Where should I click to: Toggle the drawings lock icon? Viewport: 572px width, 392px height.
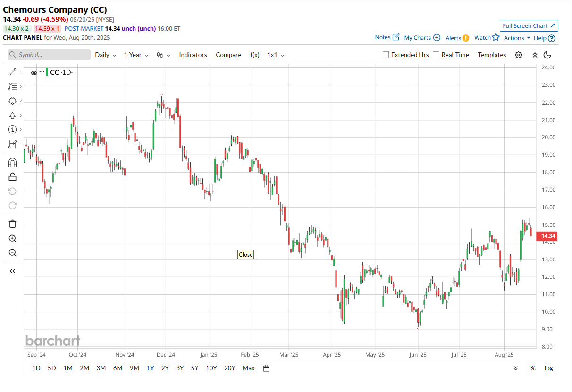12,177
